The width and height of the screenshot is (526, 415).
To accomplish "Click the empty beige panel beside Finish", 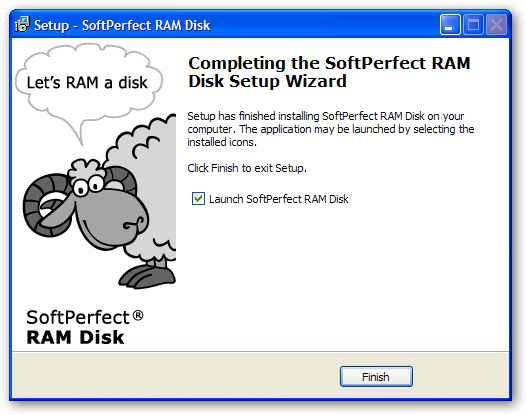I will pos(174,376).
